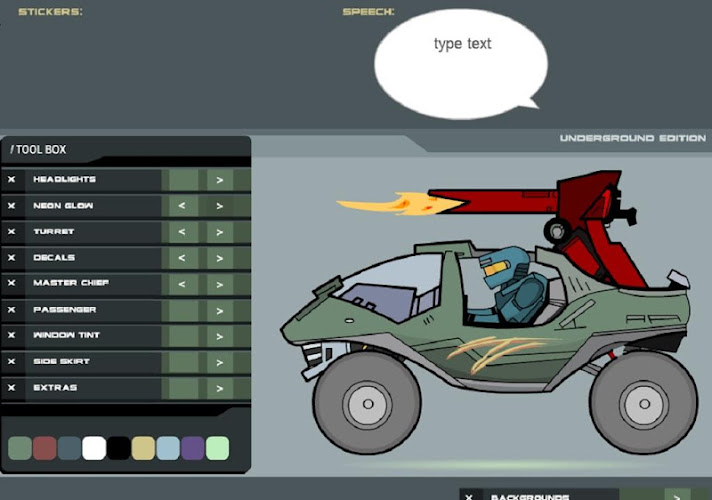Click the Headlights label
The image size is (712, 500).
click(x=64, y=179)
